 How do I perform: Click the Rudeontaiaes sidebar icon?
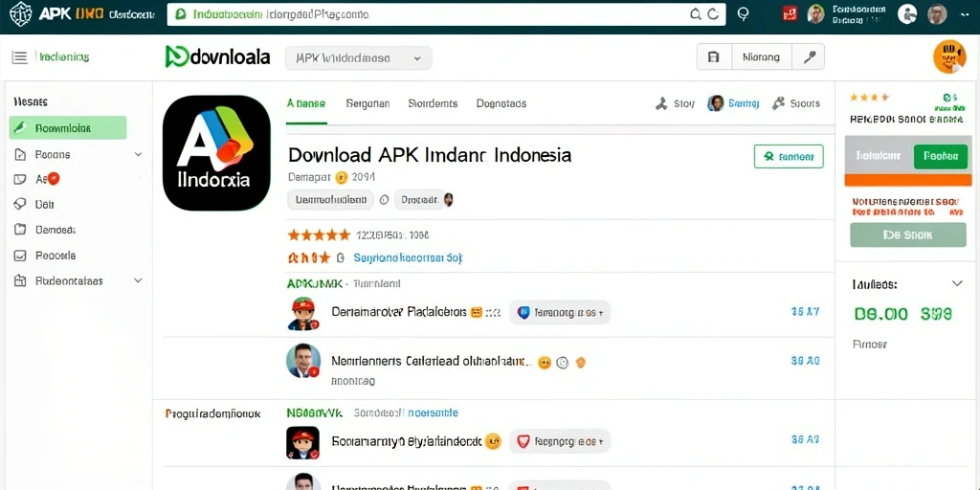(x=20, y=280)
